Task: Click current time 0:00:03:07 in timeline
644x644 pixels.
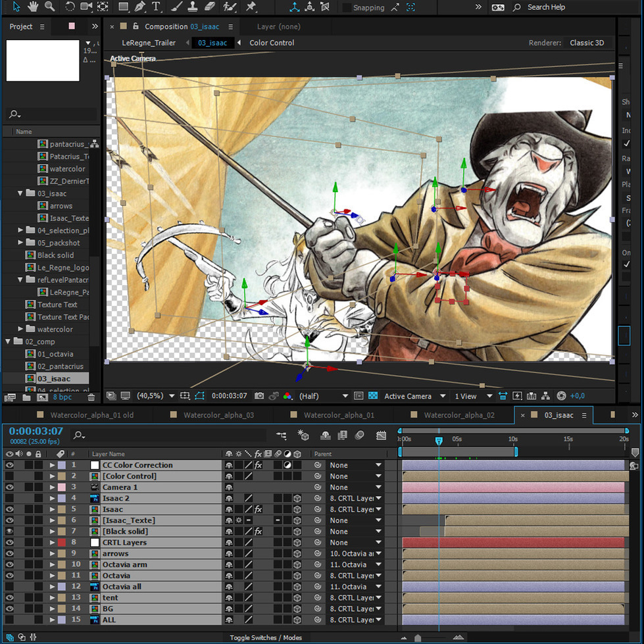Action: coord(36,431)
